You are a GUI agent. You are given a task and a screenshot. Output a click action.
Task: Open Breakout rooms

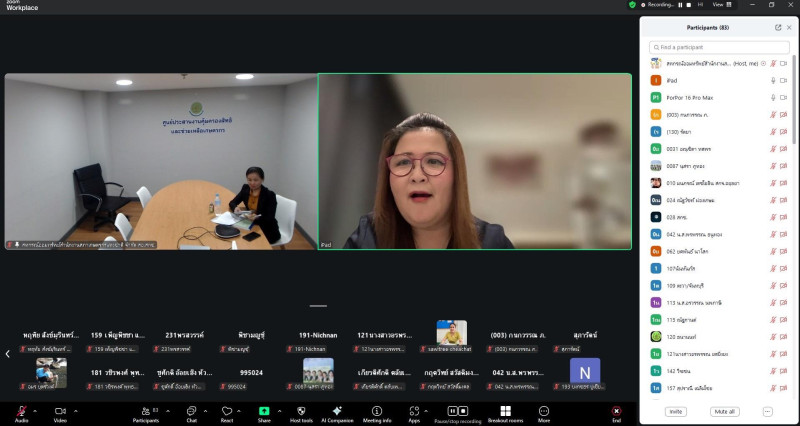[505, 412]
